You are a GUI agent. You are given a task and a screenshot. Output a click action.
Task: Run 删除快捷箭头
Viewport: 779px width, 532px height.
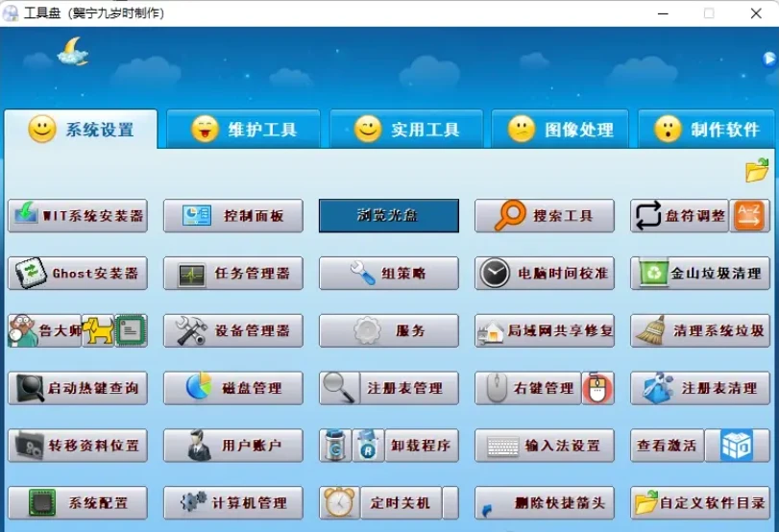(x=545, y=502)
